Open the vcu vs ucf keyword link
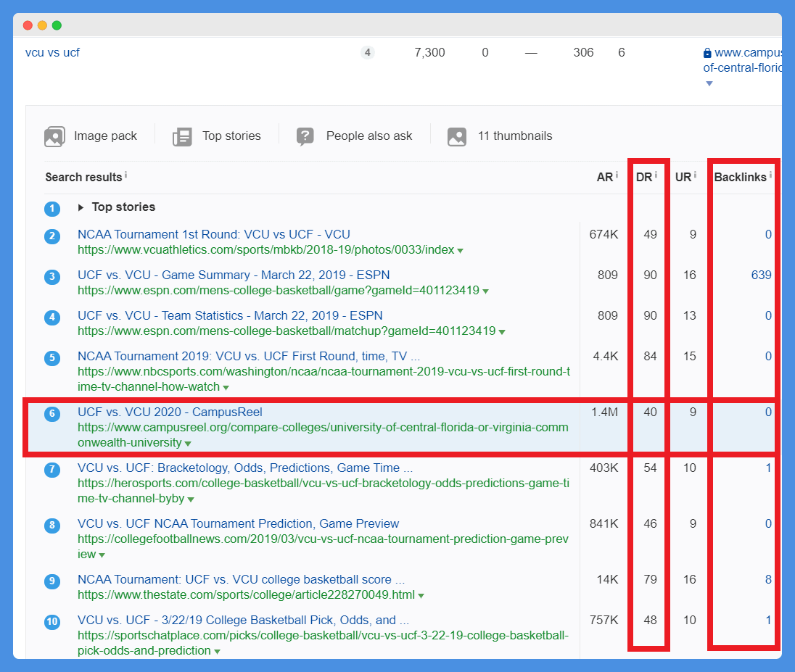Viewport: 795px width, 672px height. pos(53,53)
